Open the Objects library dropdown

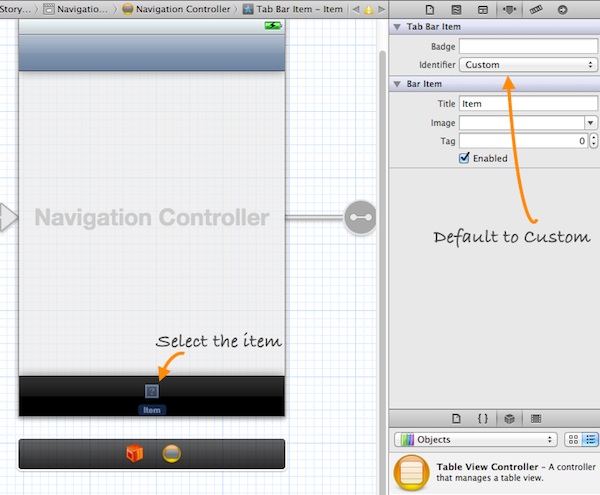(x=475, y=439)
